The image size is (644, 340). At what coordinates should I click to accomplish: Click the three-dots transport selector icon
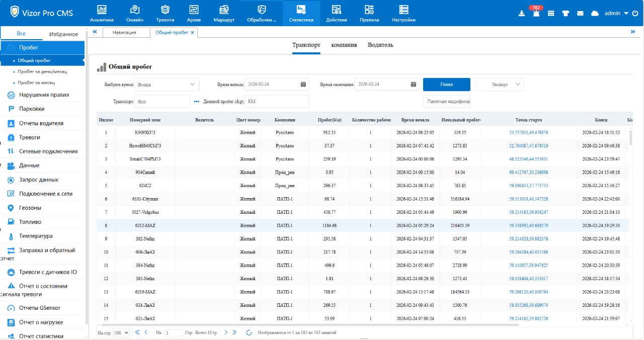[x=197, y=102]
